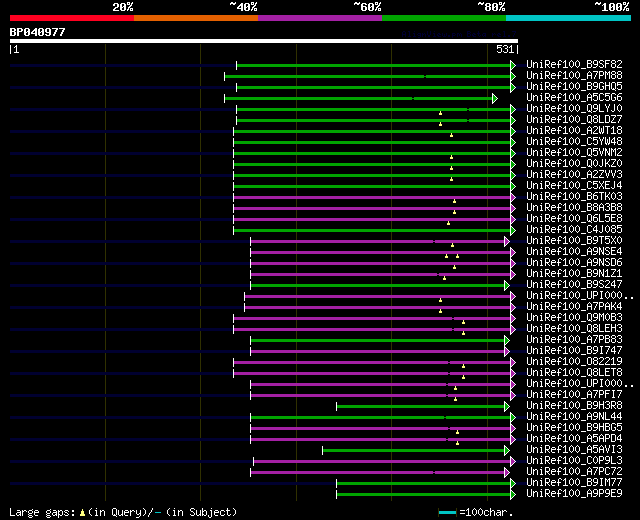Click the orange ~40% identity legend segment
The image size is (640, 520).
tap(196, 18)
